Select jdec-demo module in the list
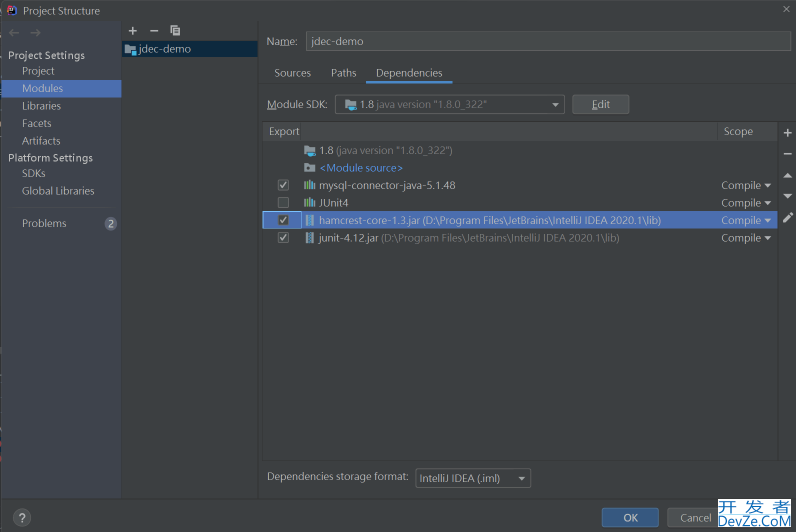Screen dimensions: 796x532 [190, 49]
